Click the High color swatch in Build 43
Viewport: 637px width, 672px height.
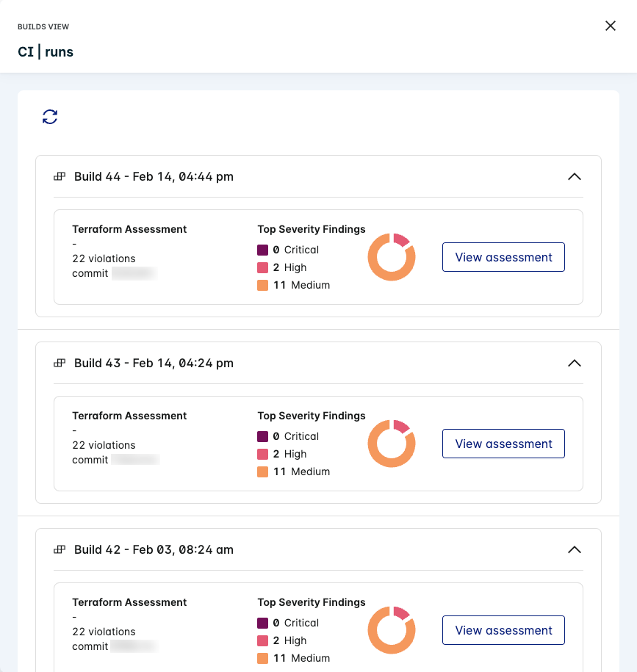click(263, 455)
